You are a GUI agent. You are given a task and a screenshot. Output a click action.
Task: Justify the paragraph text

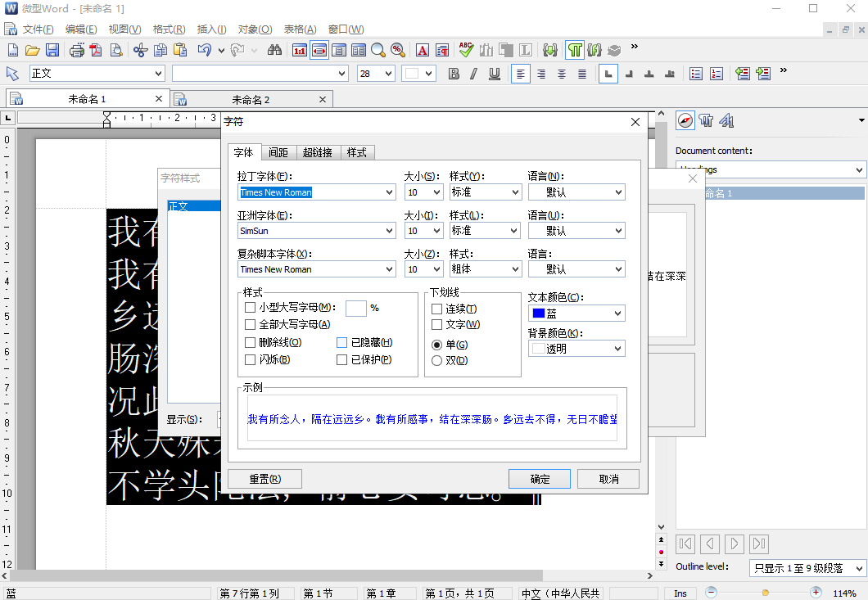581,74
